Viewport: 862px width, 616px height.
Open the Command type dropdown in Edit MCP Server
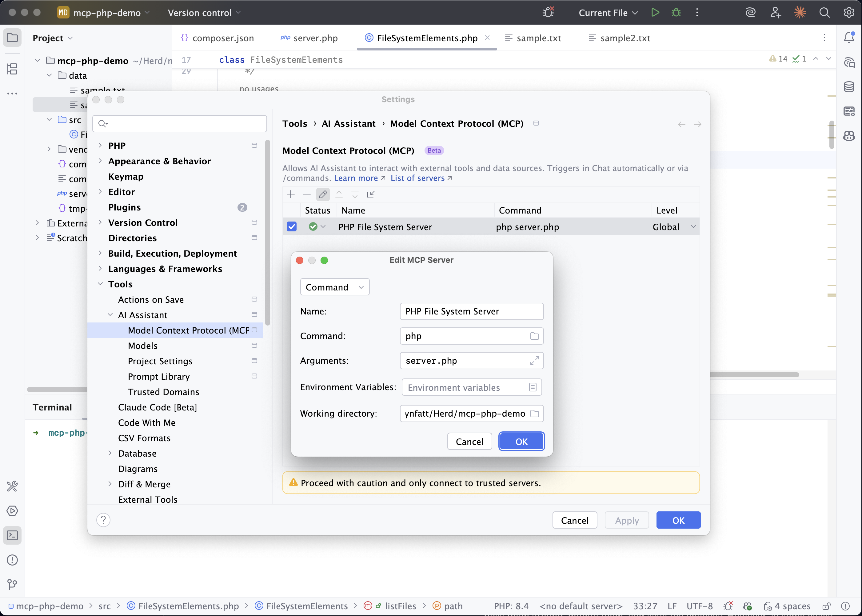335,287
